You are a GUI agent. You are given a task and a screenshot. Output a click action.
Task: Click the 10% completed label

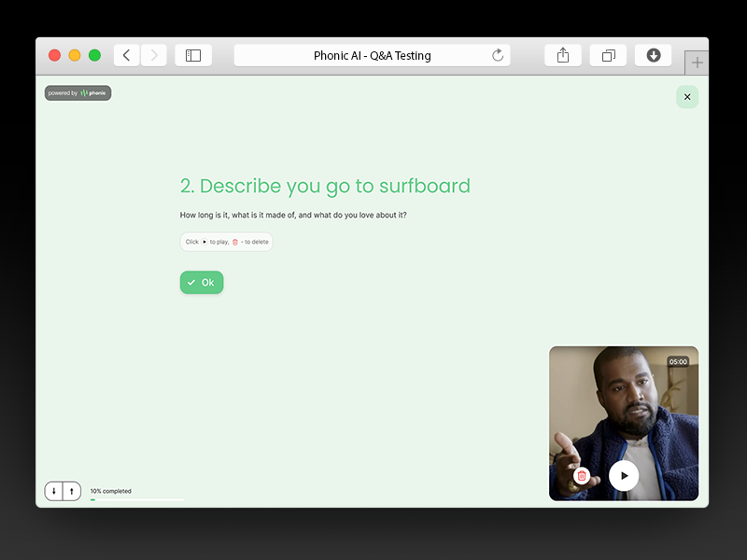coord(110,491)
